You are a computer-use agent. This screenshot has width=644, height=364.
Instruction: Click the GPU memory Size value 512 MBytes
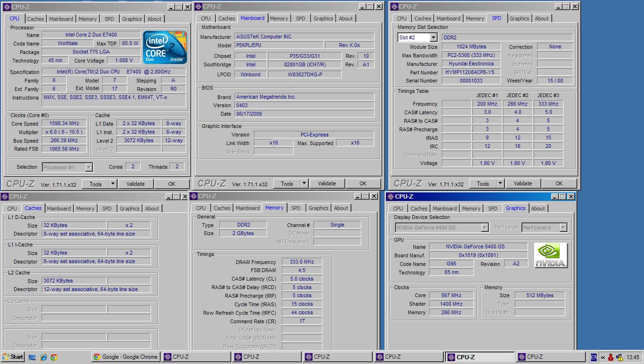pyautogui.click(x=540, y=295)
